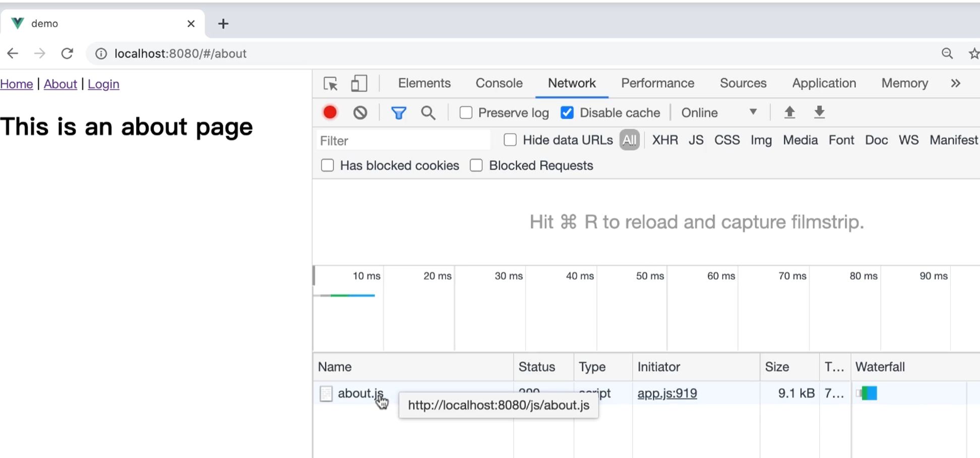980x458 pixels.
Task: Select the Network tab
Action: click(x=572, y=83)
